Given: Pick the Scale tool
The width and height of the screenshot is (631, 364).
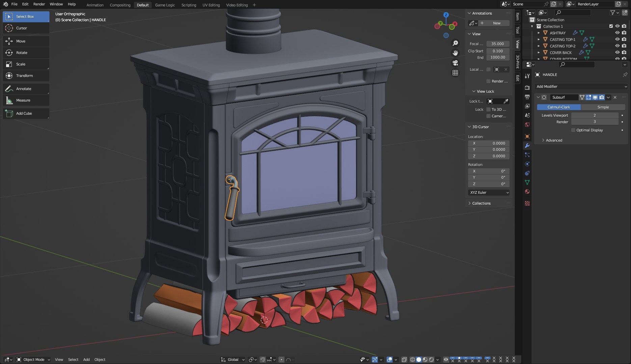Looking at the screenshot, I should (x=26, y=64).
